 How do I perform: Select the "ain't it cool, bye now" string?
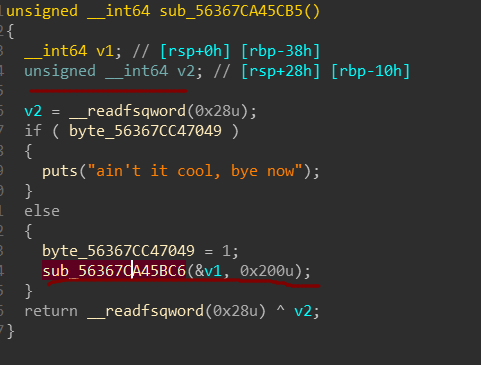195,171
